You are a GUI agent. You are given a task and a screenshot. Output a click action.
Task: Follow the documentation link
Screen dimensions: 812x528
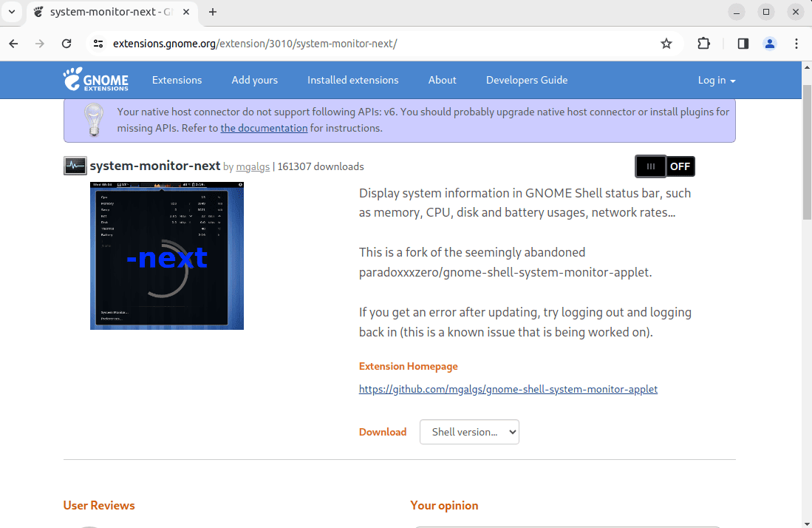pyautogui.click(x=264, y=128)
